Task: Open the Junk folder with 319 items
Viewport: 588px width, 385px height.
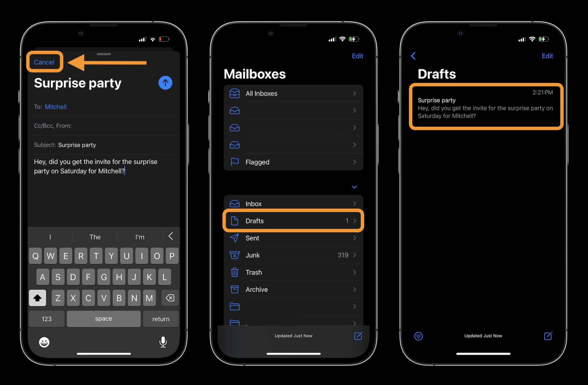Action: [294, 255]
